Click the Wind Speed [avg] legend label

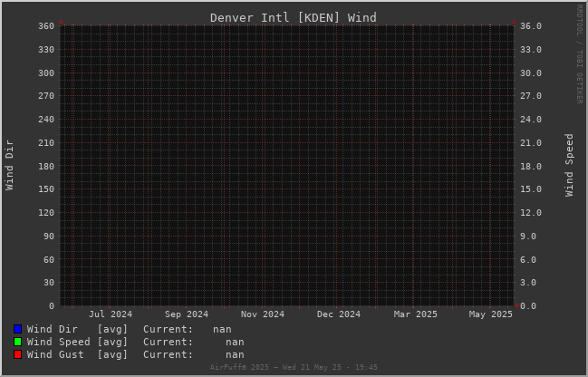(77, 343)
